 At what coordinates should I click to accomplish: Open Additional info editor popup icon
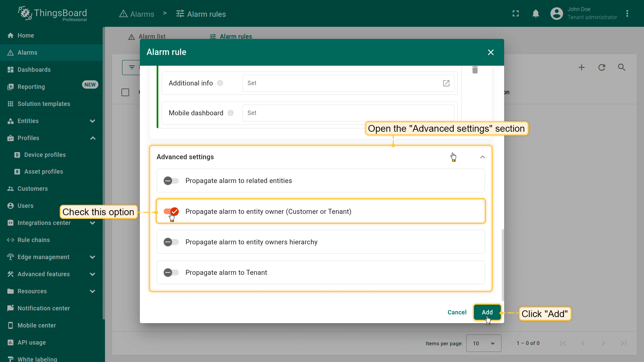coord(446,83)
